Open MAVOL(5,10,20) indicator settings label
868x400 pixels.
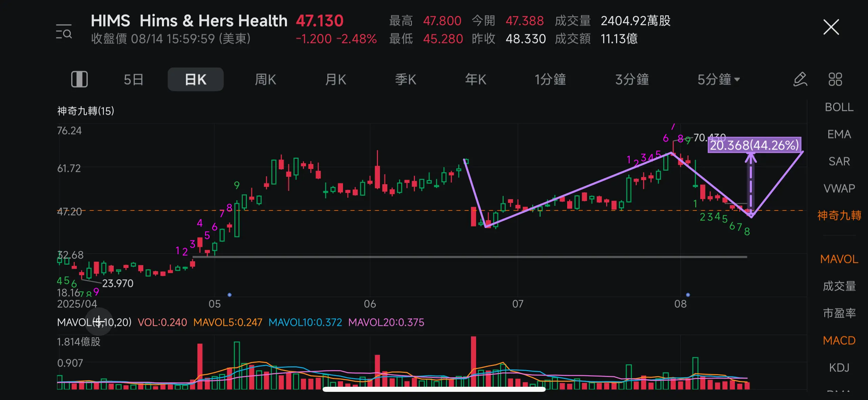tap(94, 322)
